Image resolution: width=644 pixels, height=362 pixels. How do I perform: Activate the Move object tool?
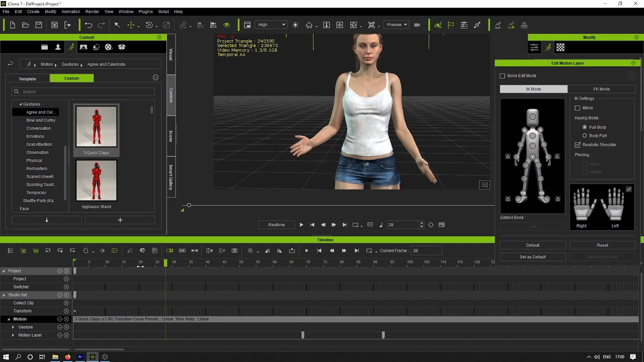[x=131, y=25]
